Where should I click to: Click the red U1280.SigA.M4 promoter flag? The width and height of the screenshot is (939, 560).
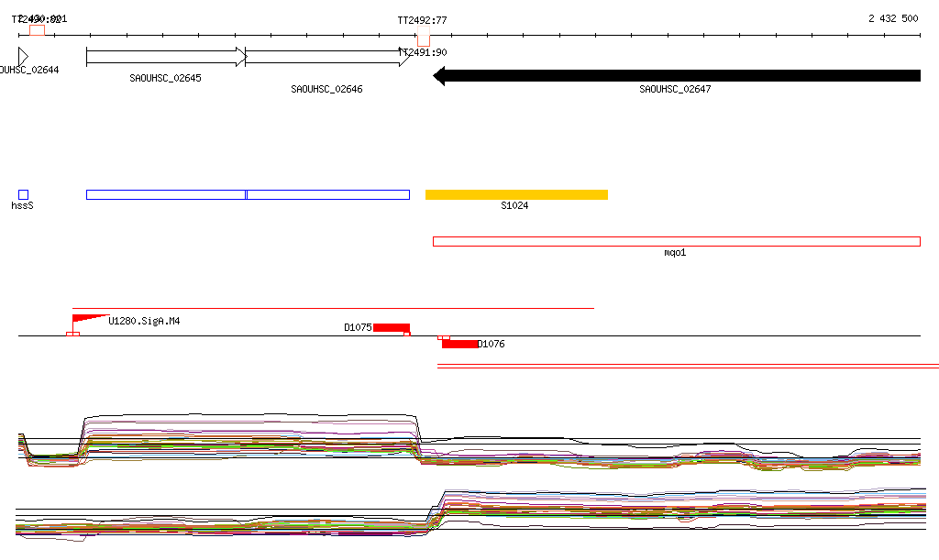[90, 319]
